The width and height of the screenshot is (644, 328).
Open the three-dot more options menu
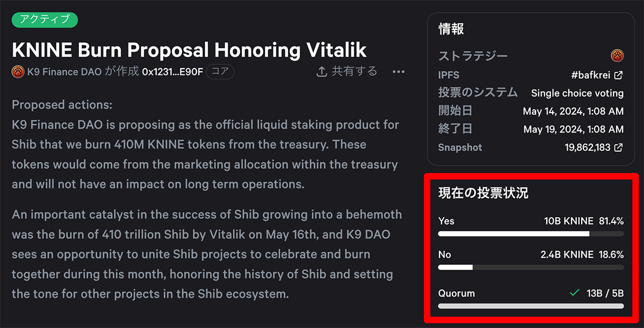[x=398, y=71]
